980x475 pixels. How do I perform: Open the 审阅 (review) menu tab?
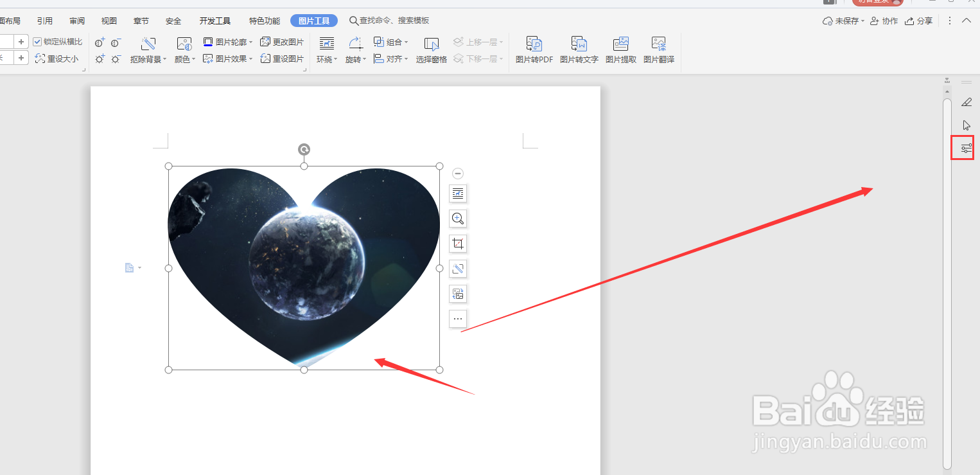coord(76,20)
